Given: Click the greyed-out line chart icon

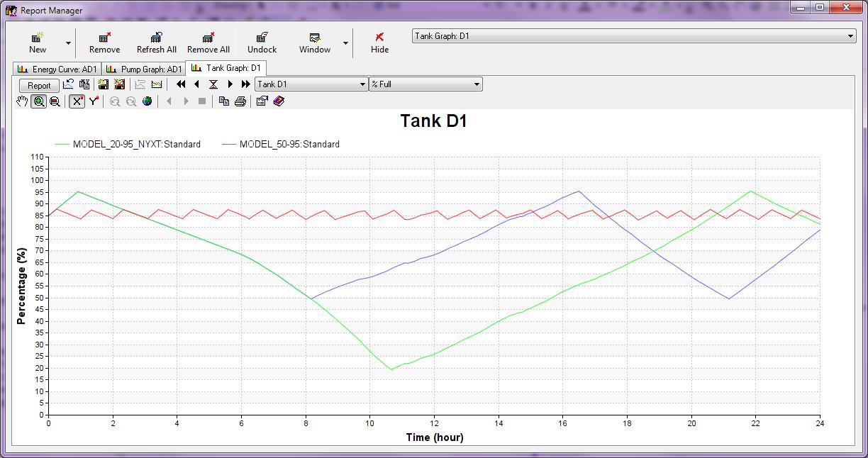Looking at the screenshot, I should click(x=140, y=84).
